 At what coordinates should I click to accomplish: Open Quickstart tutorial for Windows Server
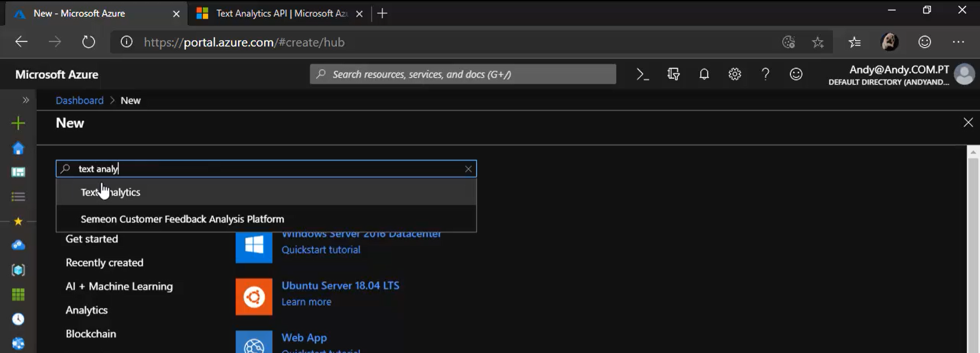click(x=321, y=250)
